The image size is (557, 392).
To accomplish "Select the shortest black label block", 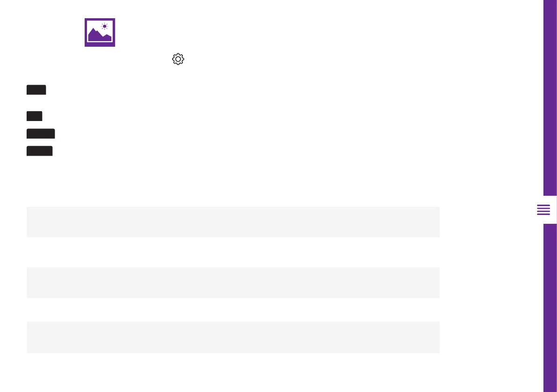I will tap(34, 116).
